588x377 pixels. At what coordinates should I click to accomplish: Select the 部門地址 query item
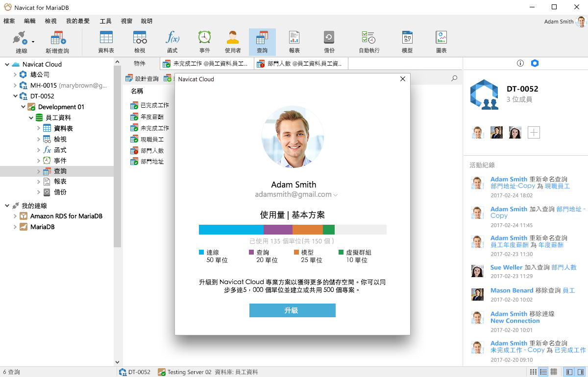[147, 162]
